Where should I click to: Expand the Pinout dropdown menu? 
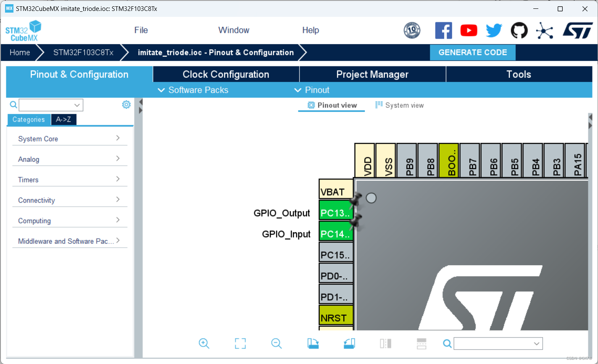click(x=311, y=90)
